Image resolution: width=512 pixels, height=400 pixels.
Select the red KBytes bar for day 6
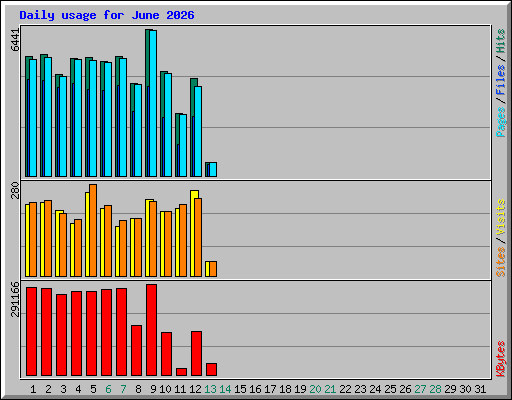tap(106, 333)
